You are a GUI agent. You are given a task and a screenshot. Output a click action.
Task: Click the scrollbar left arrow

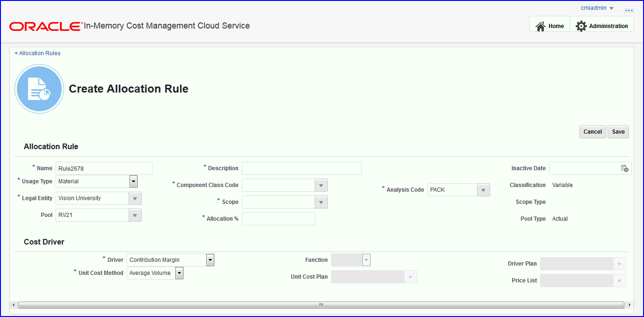pos(13,305)
